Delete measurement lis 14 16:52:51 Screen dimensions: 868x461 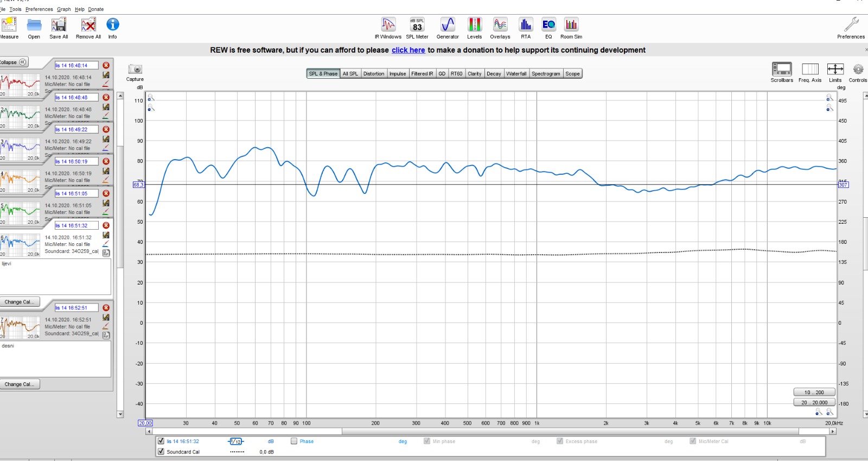106,307
